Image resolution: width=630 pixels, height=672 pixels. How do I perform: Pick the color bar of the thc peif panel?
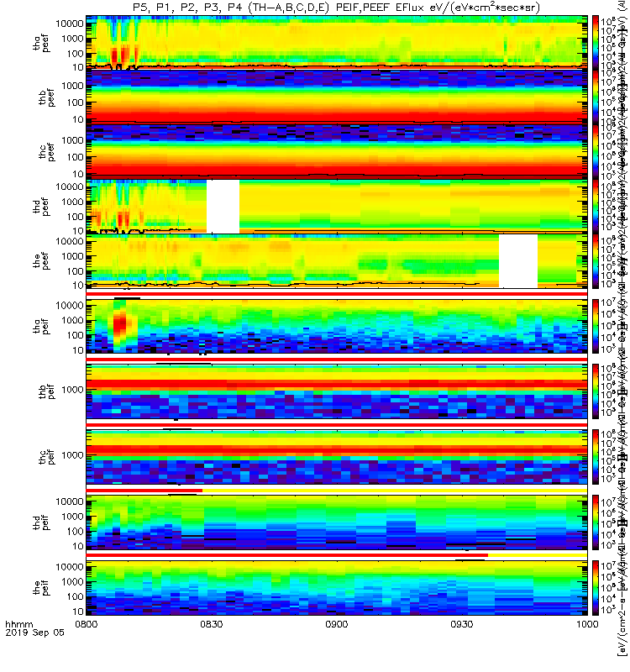pos(596,456)
